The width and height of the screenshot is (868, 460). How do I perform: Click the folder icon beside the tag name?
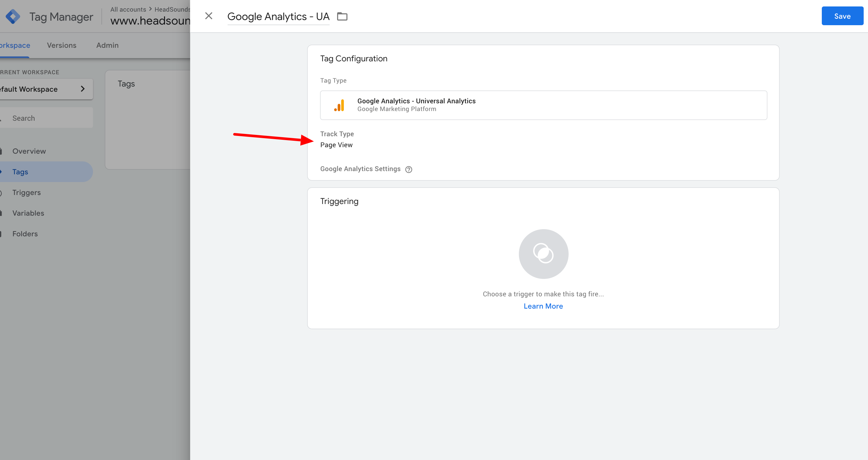point(342,16)
